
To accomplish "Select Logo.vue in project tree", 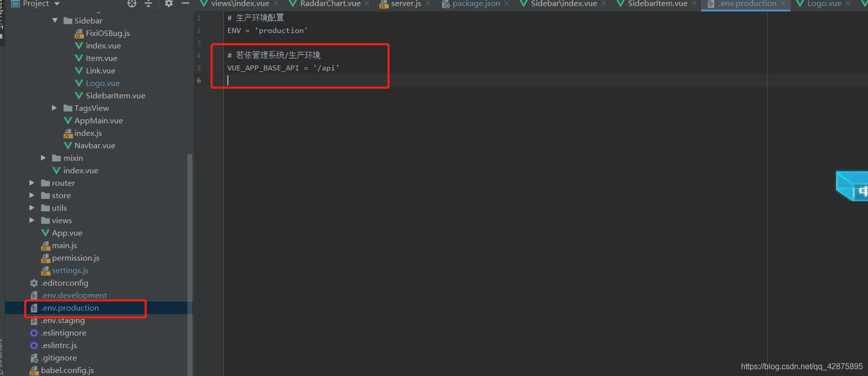I will pyautogui.click(x=102, y=83).
